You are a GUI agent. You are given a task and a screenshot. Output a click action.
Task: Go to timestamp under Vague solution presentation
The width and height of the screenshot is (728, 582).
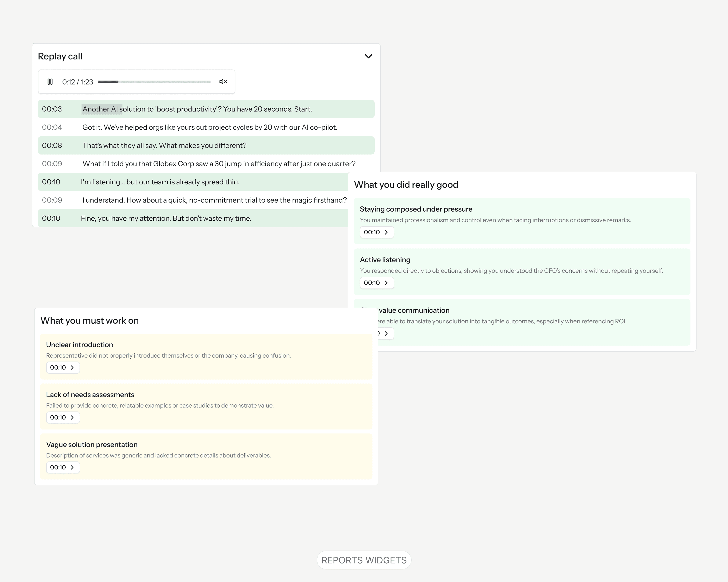(63, 467)
